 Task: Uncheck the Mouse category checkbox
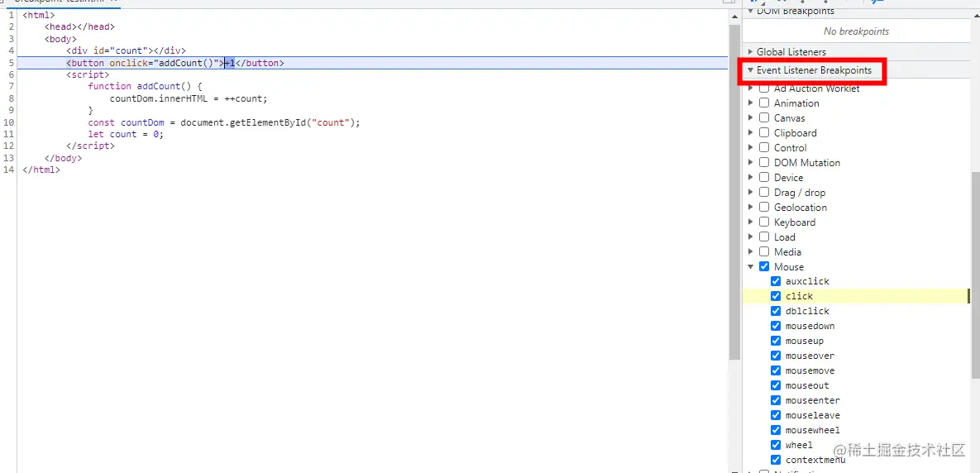click(764, 267)
